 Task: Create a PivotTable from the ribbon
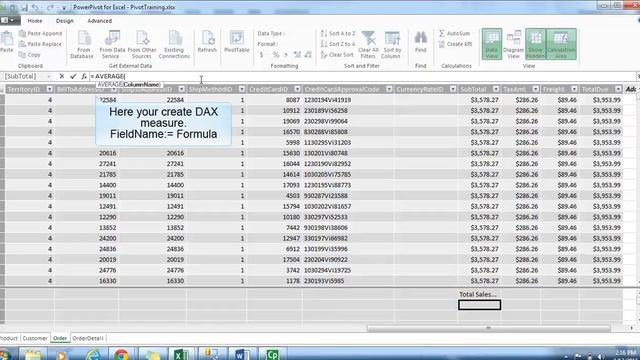click(237, 41)
